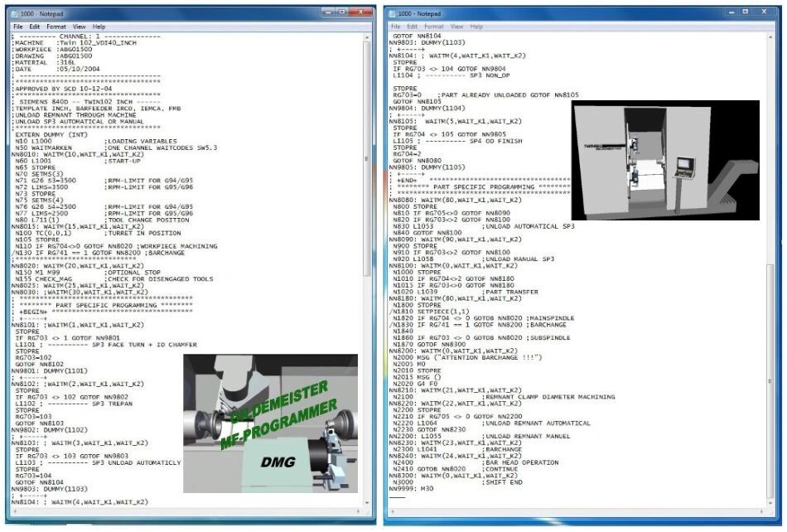Click the 'CHANNEL: 1' header line
Viewport: 787px width, 532px height.
coord(86,36)
